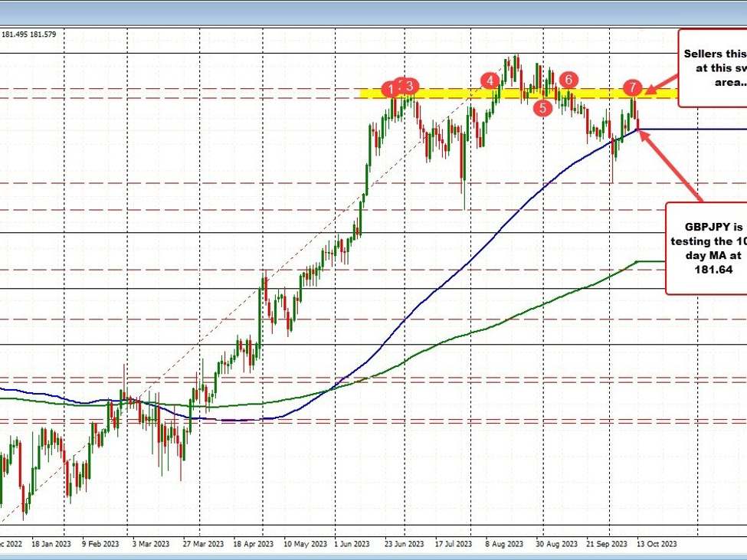
Task: Click the window title bar at top
Action: click(373, 11)
